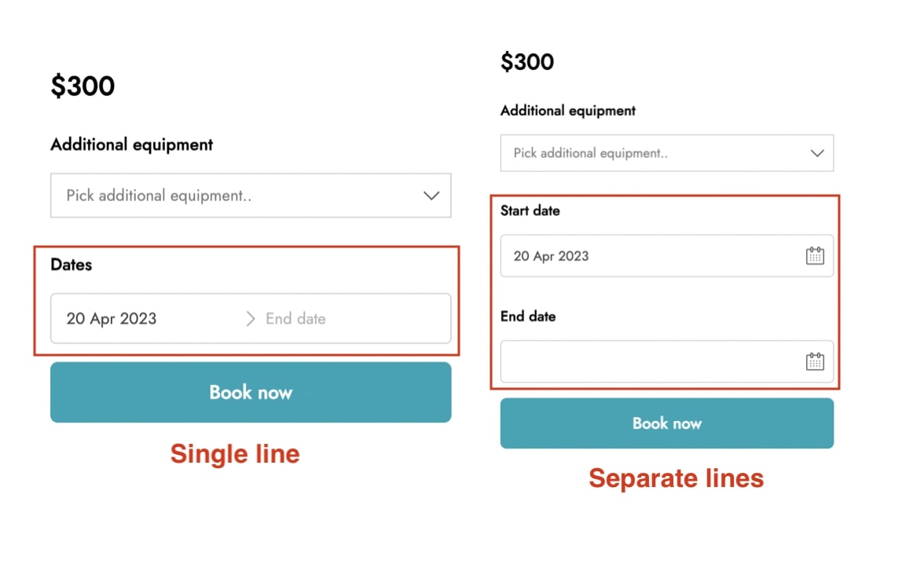The height and width of the screenshot is (564, 924).
Task: Expand chevron of right equipment dropdown
Action: (x=817, y=153)
